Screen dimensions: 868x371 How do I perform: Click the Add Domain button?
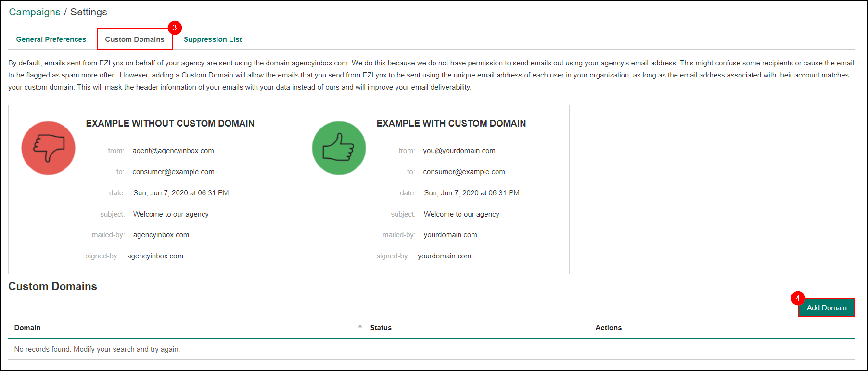(826, 308)
